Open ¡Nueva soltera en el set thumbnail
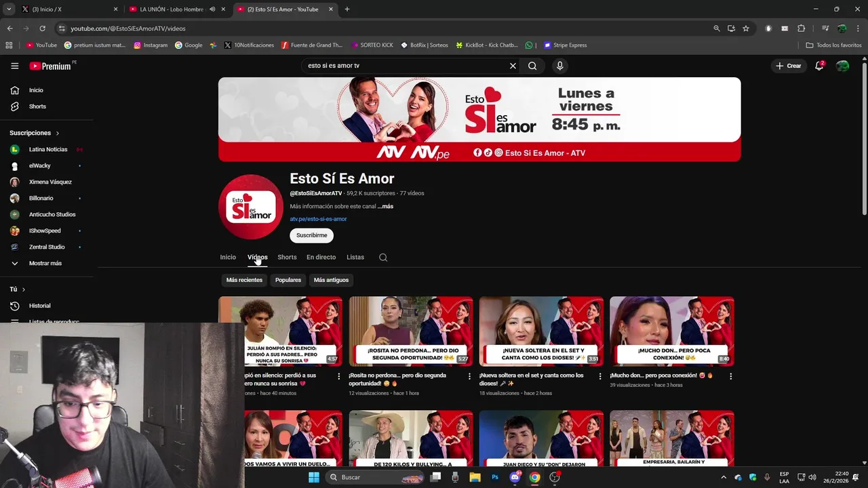 tap(541, 331)
